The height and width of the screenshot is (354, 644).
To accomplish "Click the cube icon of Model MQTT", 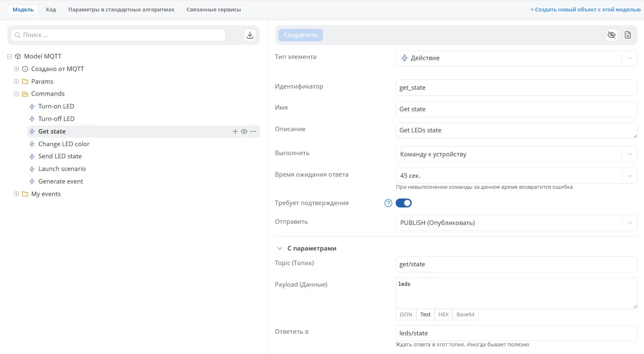I will 18,56.
